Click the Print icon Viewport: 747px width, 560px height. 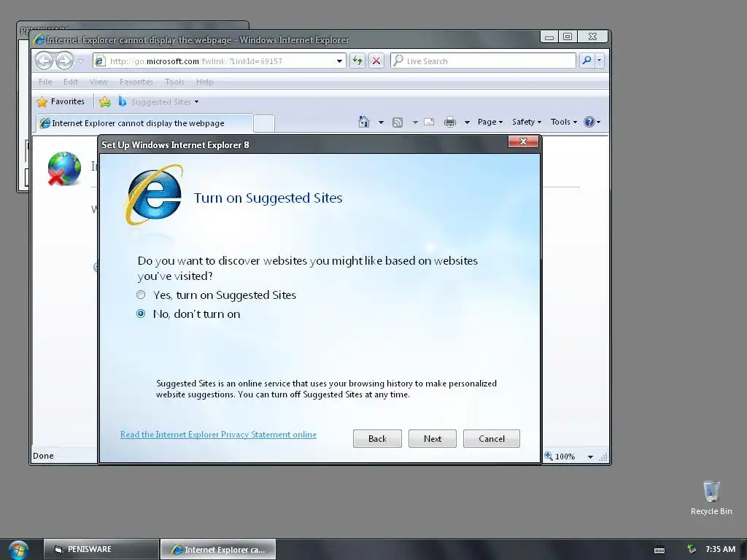(449, 122)
